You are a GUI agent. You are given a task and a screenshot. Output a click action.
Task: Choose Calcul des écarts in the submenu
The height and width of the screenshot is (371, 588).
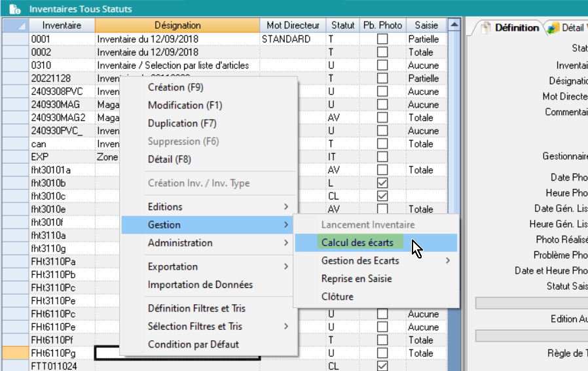click(x=358, y=243)
